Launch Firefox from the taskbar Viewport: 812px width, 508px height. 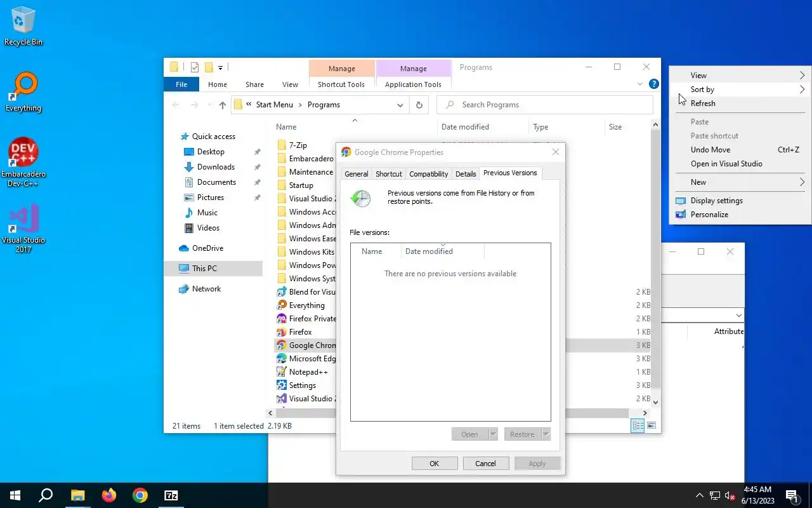(x=109, y=495)
